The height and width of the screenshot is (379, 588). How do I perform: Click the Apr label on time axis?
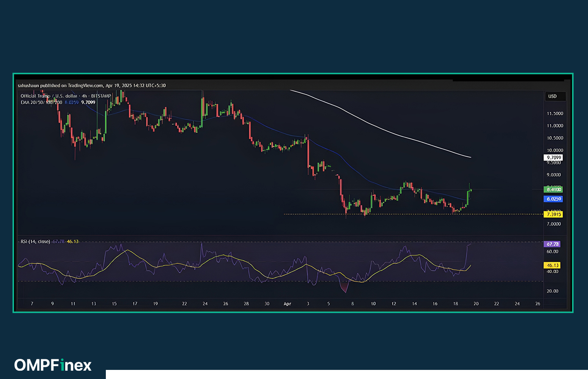[x=287, y=304]
